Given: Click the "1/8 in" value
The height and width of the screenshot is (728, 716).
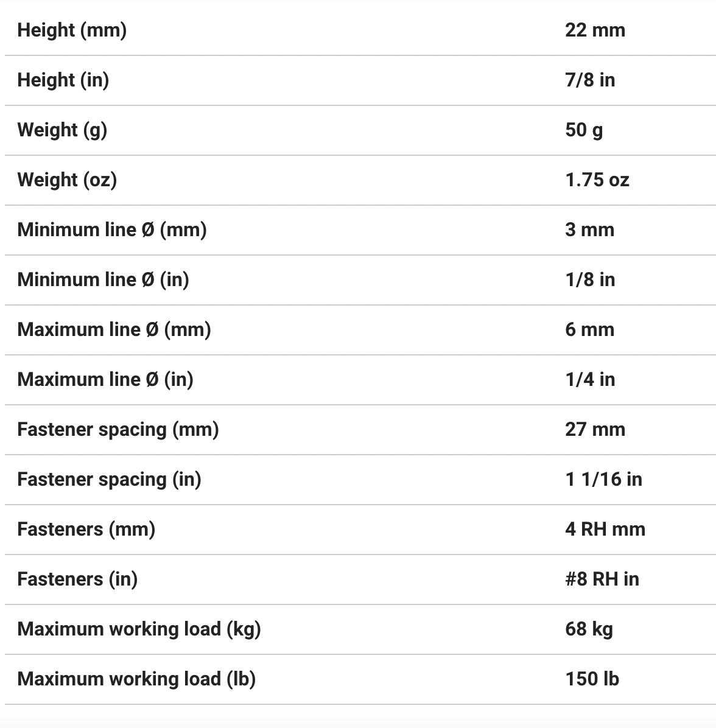Looking at the screenshot, I should click(x=589, y=279).
